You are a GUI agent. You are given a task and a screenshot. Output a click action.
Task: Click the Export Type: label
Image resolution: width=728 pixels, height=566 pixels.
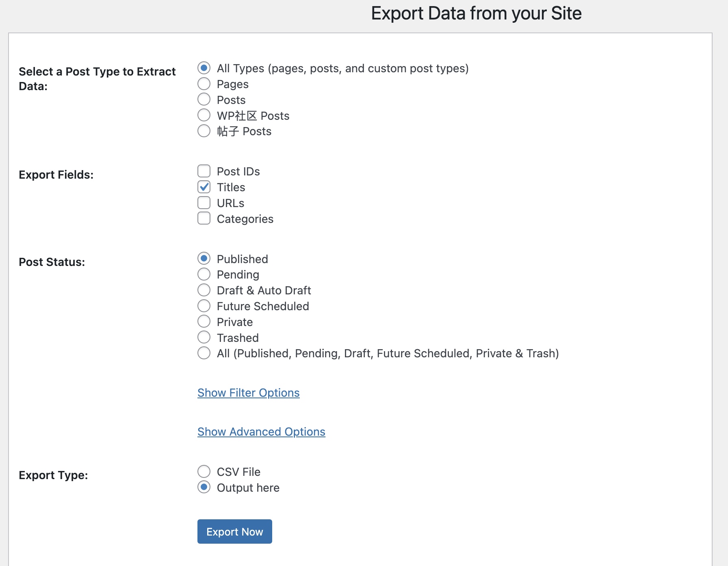click(53, 475)
